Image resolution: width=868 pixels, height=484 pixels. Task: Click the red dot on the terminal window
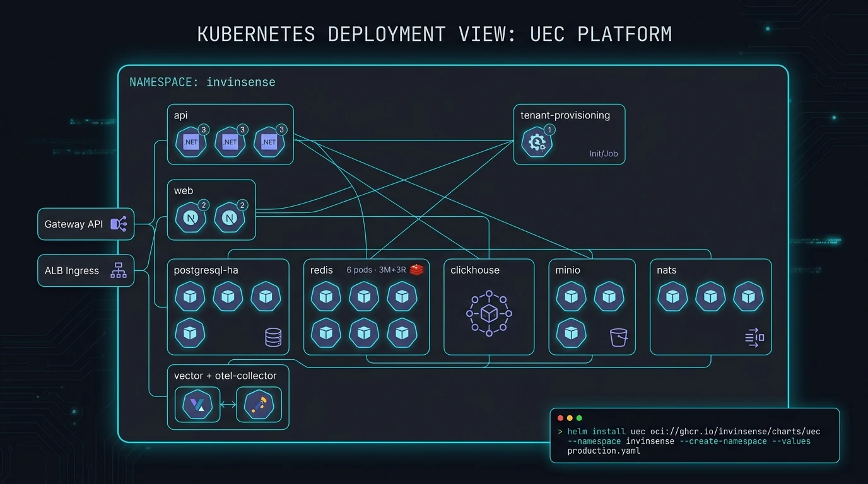point(560,418)
